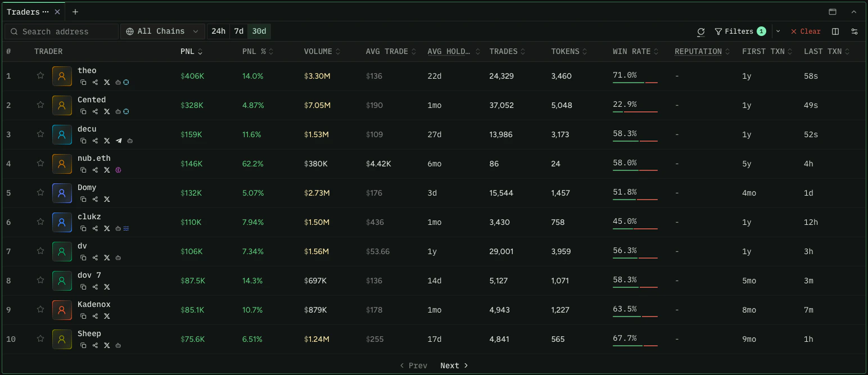Screen dimensions: 868x375
Task: Star theo as favorite
Action: tap(40, 75)
